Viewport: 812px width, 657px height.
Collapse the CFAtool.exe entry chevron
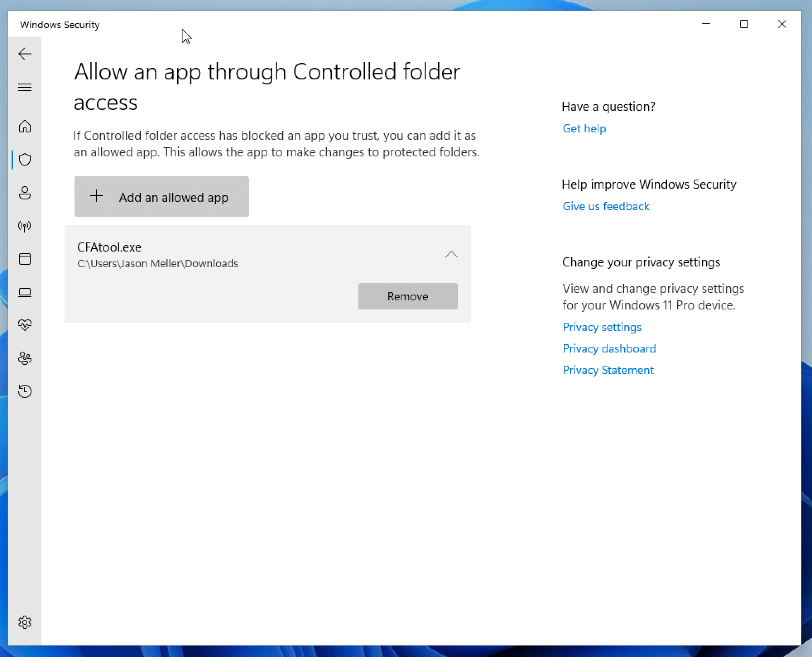(x=451, y=254)
